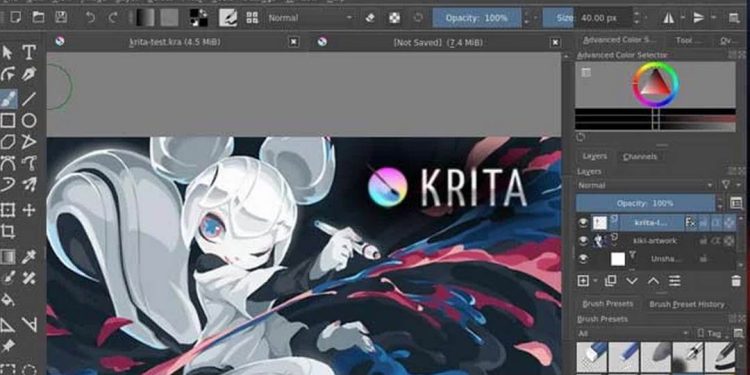Viewport: 750px width, 375px height.
Task: Open the choose brush preset grid
Action: [252, 18]
